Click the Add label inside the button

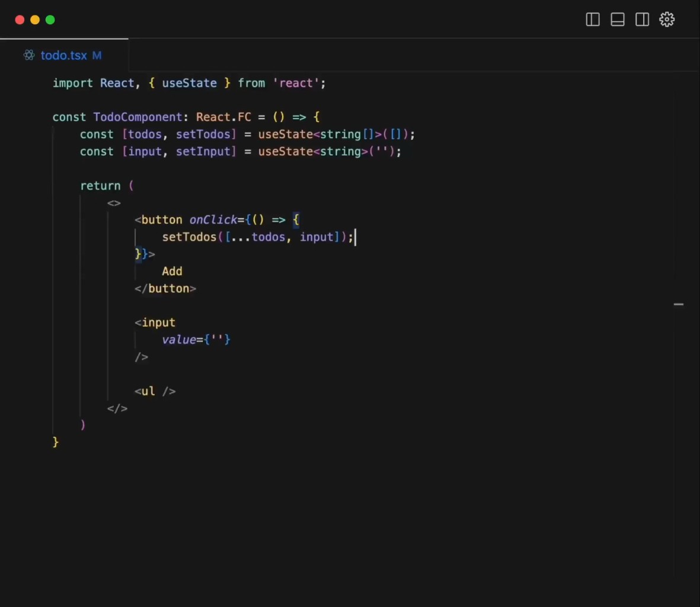pos(172,271)
